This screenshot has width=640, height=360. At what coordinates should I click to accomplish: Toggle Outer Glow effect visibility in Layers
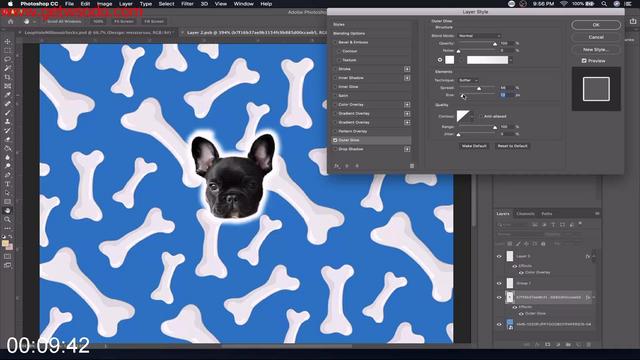pos(521,313)
